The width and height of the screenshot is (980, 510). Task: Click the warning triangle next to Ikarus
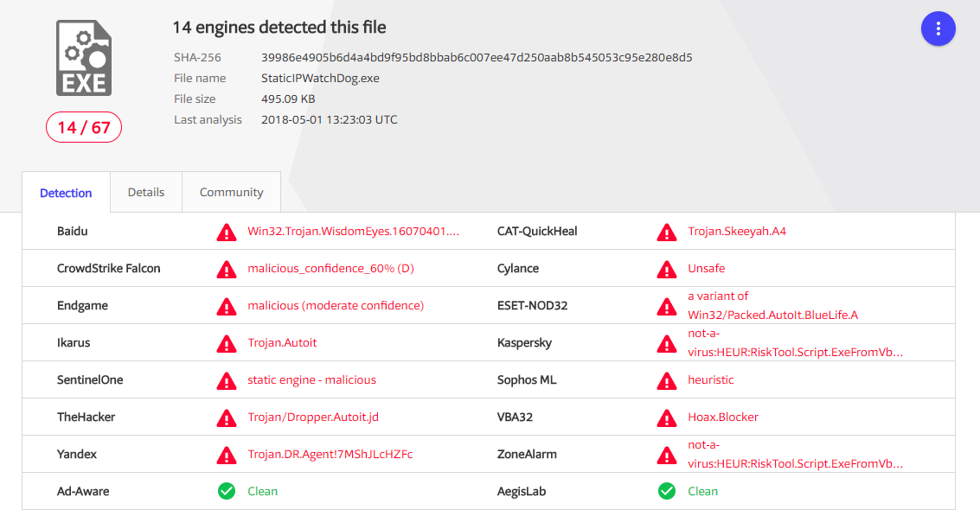point(227,343)
